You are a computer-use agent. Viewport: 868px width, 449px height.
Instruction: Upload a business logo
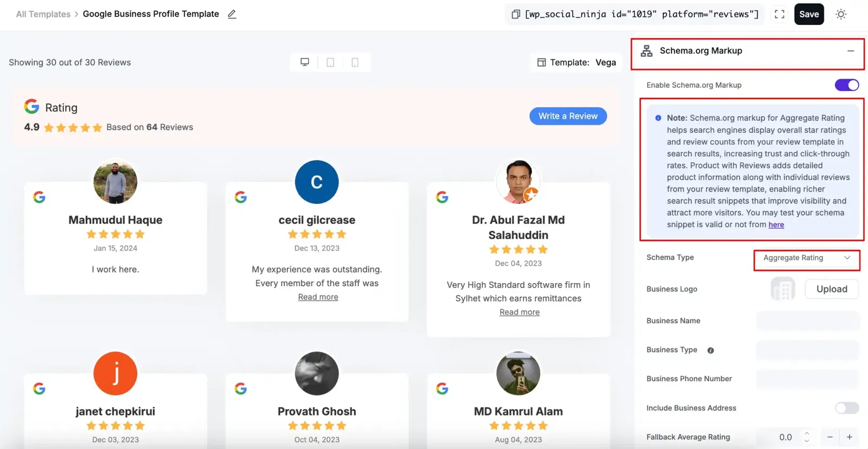[831, 289]
